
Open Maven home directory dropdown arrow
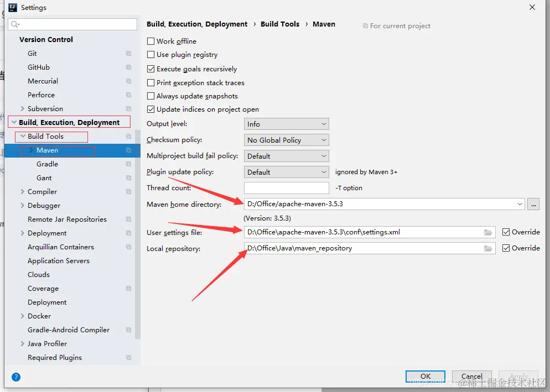[x=520, y=204]
